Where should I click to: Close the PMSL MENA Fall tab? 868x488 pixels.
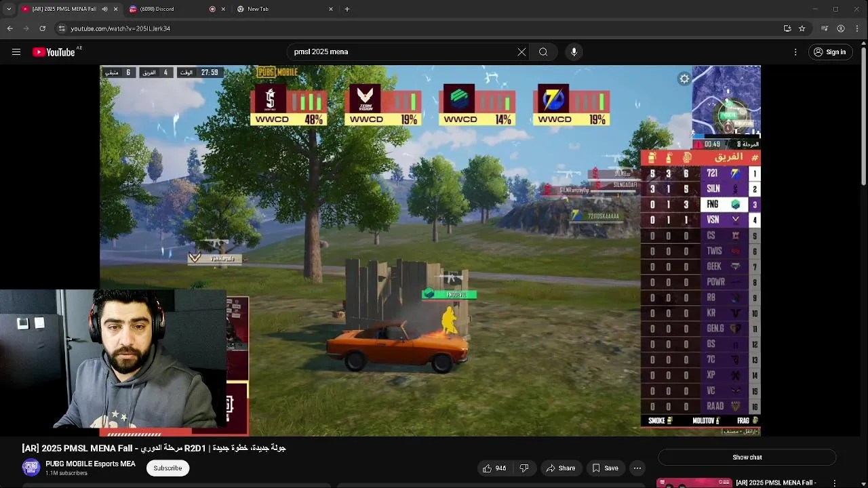115,9
